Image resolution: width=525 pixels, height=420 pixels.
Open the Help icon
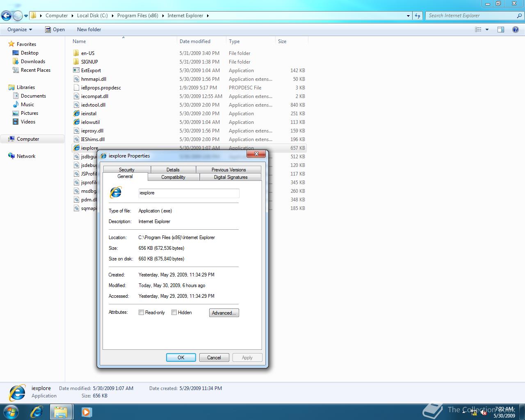point(516,30)
